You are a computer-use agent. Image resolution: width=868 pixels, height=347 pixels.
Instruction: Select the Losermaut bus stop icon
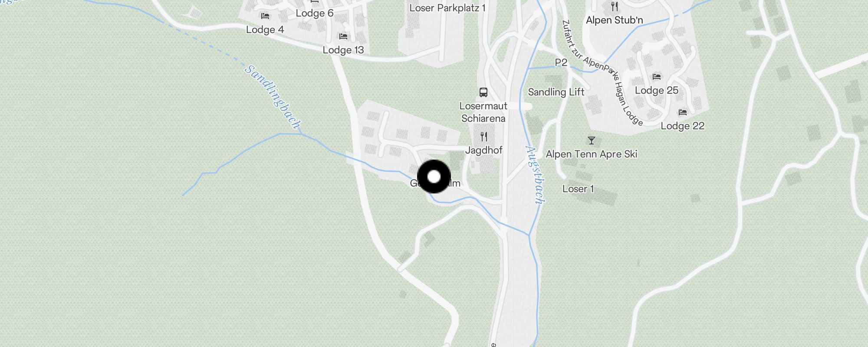pyautogui.click(x=483, y=92)
